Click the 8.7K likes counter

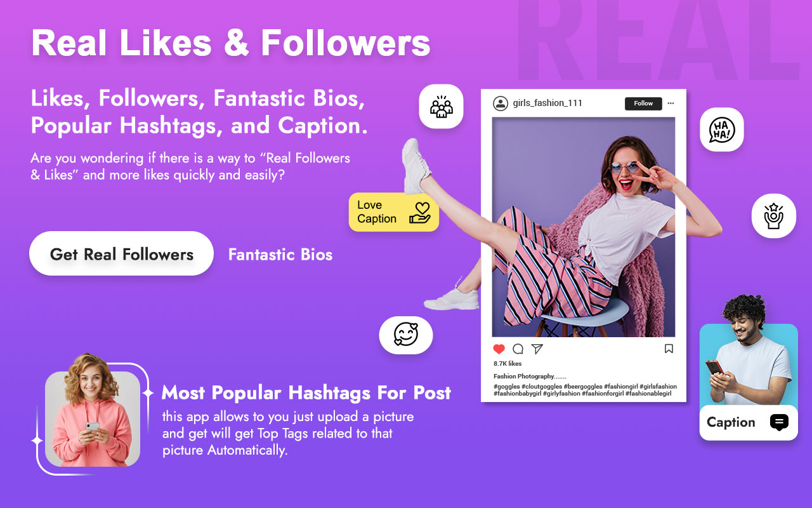point(507,363)
